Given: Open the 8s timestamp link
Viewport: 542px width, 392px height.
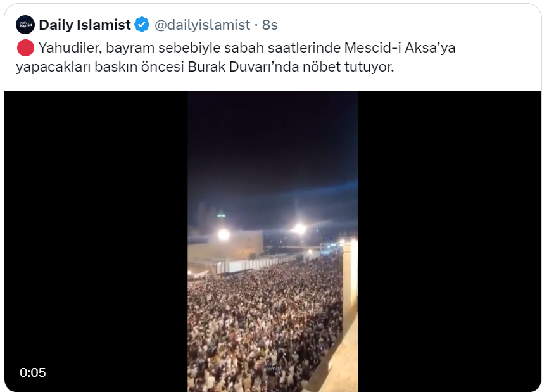Looking at the screenshot, I should coord(270,25).
